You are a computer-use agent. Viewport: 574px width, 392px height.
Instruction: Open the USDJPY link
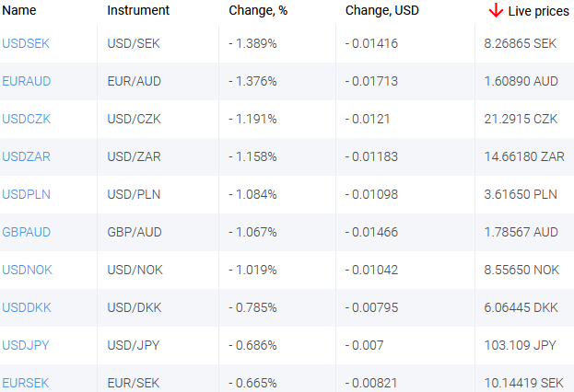click(26, 345)
